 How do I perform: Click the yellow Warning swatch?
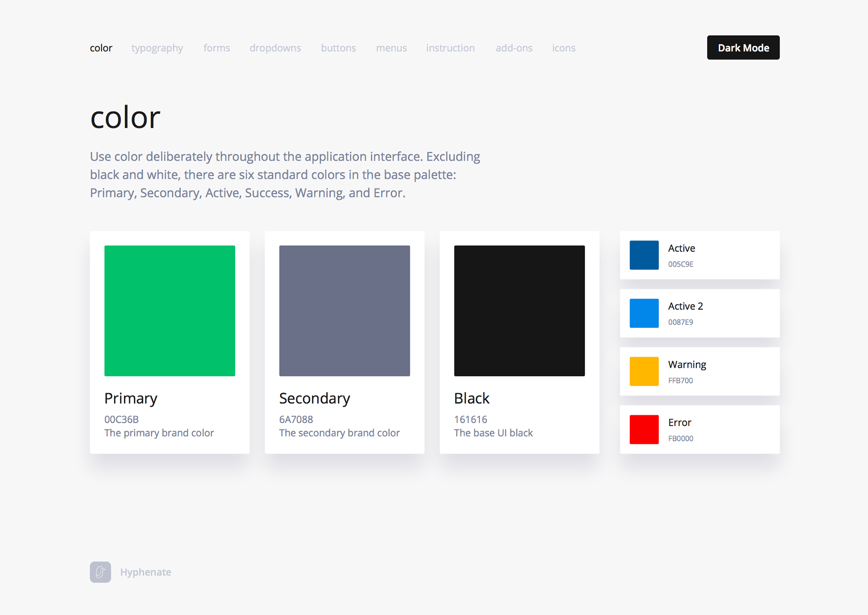644,371
